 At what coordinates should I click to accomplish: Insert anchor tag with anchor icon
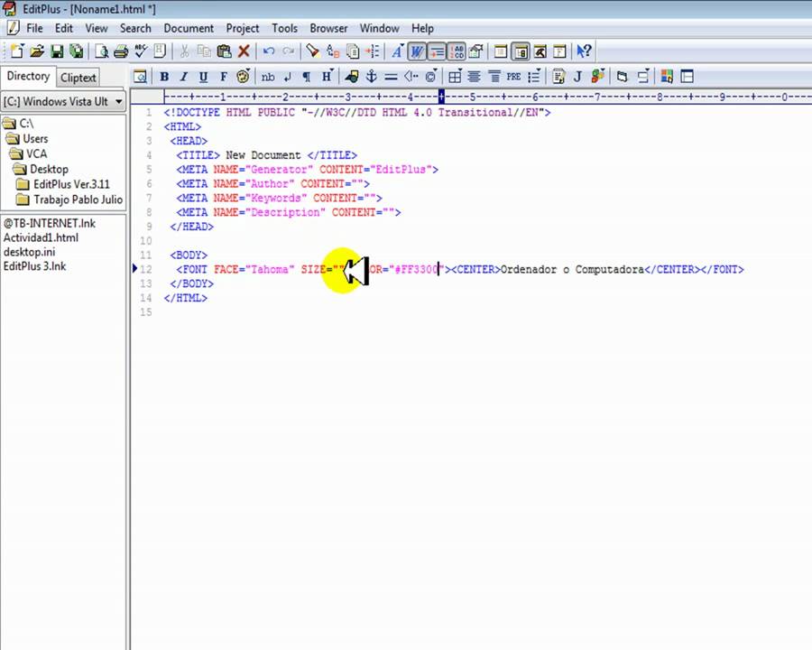pyautogui.click(x=371, y=77)
